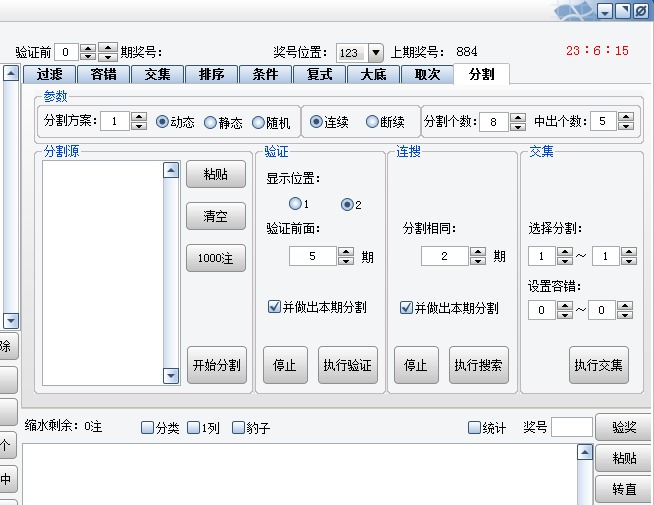Increase the 验证前面 period count
The width and height of the screenshot is (654, 505).
pos(347,251)
